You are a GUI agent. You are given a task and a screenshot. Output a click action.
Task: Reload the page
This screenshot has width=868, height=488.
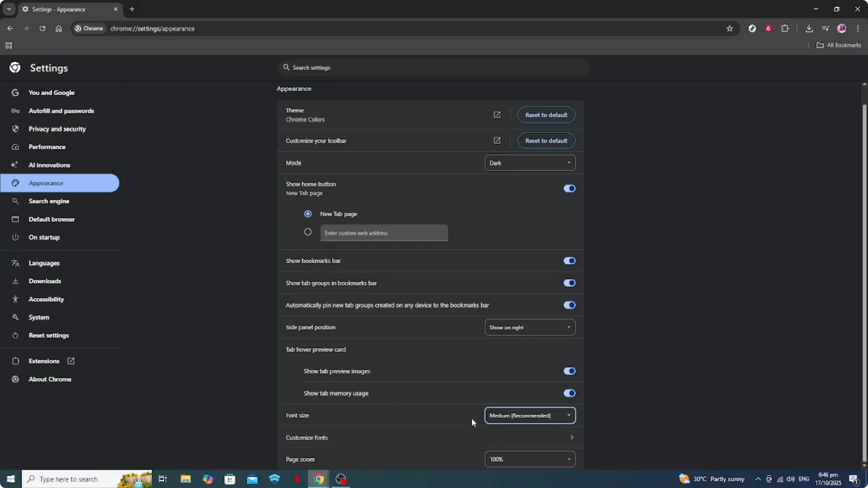pos(42,29)
